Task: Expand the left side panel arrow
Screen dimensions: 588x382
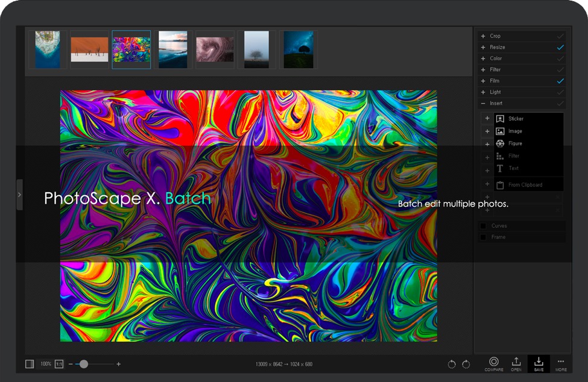Action: (x=19, y=195)
